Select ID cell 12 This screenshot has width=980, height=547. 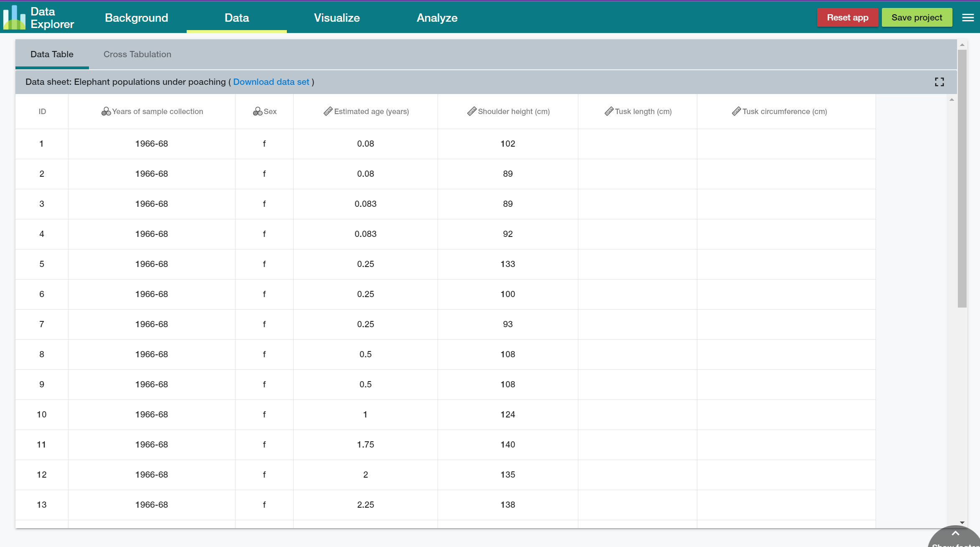point(42,475)
